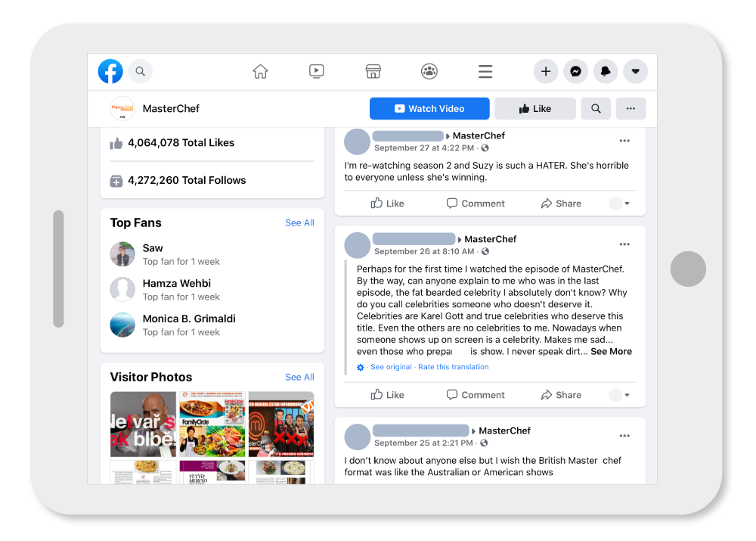Open Messenger from the top bar
The height and width of the screenshot is (541, 756).
575,70
